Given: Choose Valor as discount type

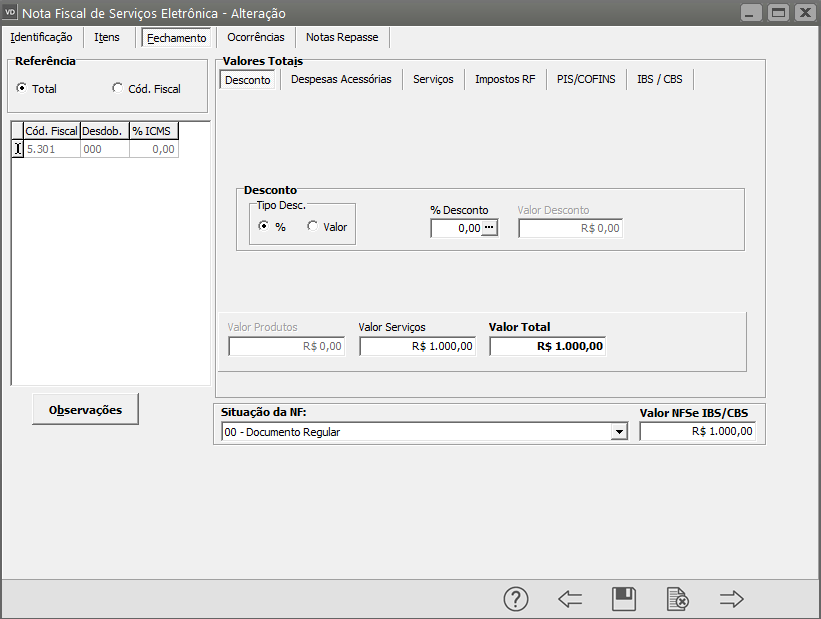Looking at the screenshot, I should 313,226.
